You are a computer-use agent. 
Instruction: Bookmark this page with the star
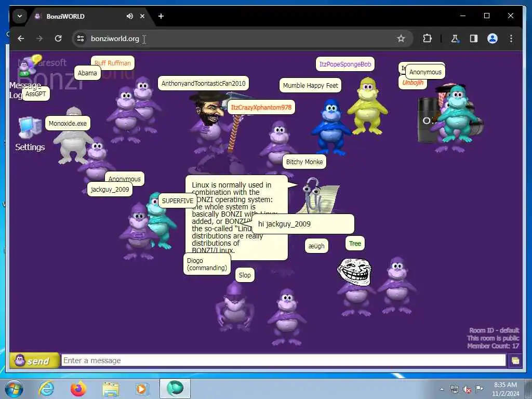401,38
